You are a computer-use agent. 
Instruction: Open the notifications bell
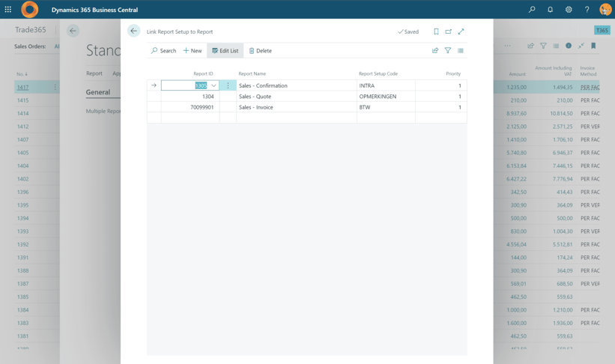551,10
